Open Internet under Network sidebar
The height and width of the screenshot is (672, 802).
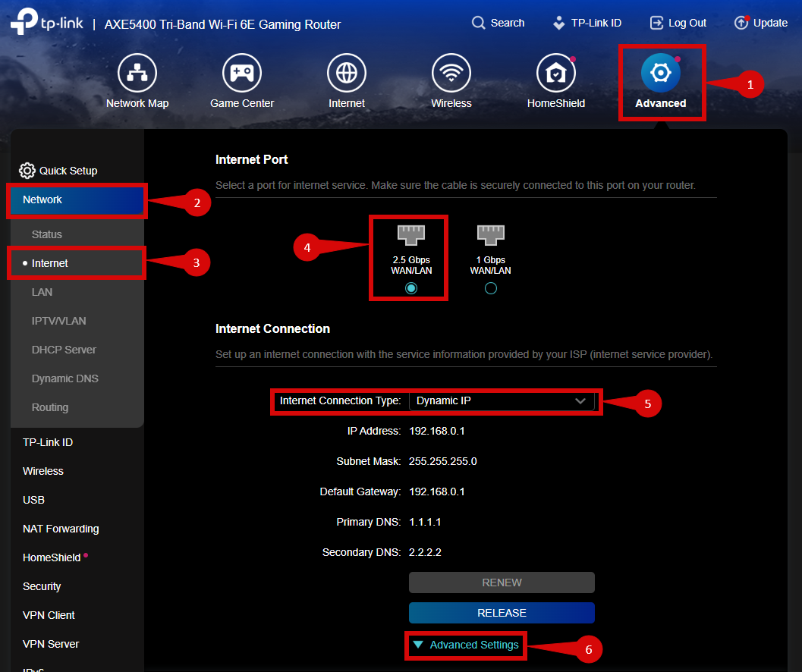pyautogui.click(x=49, y=263)
